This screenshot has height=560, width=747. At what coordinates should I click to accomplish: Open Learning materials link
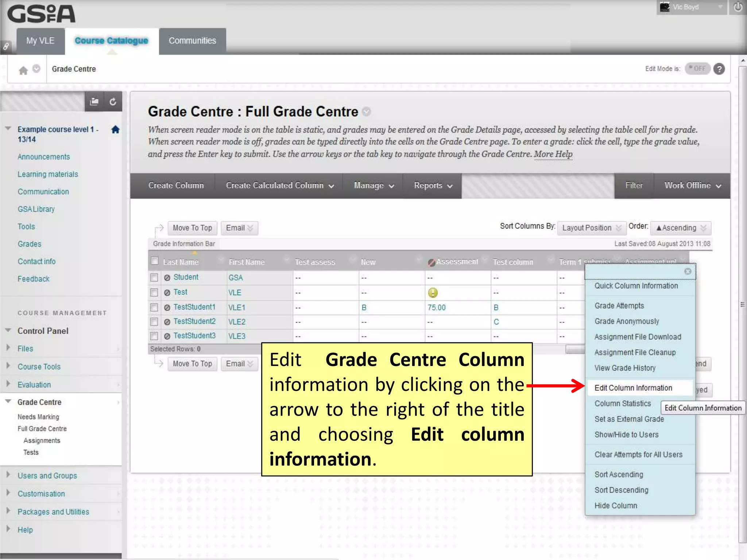[x=48, y=174]
